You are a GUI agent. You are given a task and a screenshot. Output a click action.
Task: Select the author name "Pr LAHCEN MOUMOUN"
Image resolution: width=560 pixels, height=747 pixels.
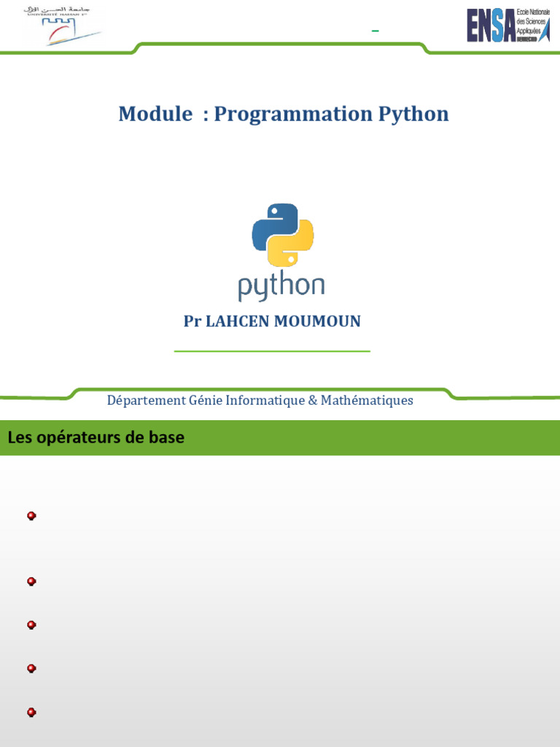coord(272,321)
